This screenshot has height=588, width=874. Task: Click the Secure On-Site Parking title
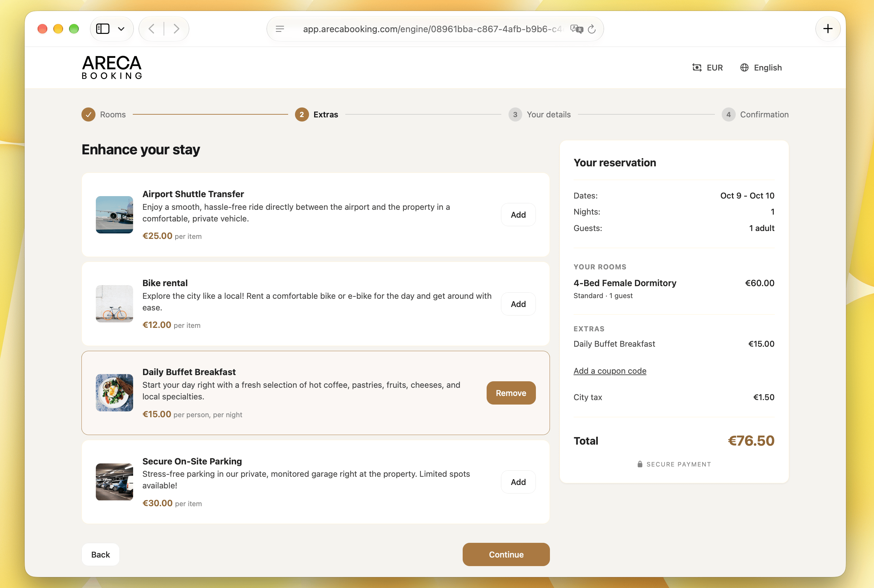tap(192, 461)
